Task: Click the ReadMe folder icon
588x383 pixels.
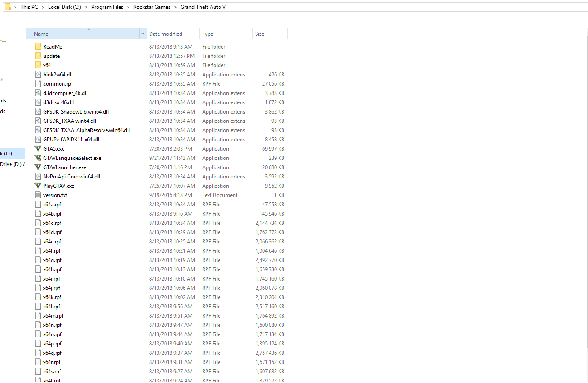Action: (38, 47)
